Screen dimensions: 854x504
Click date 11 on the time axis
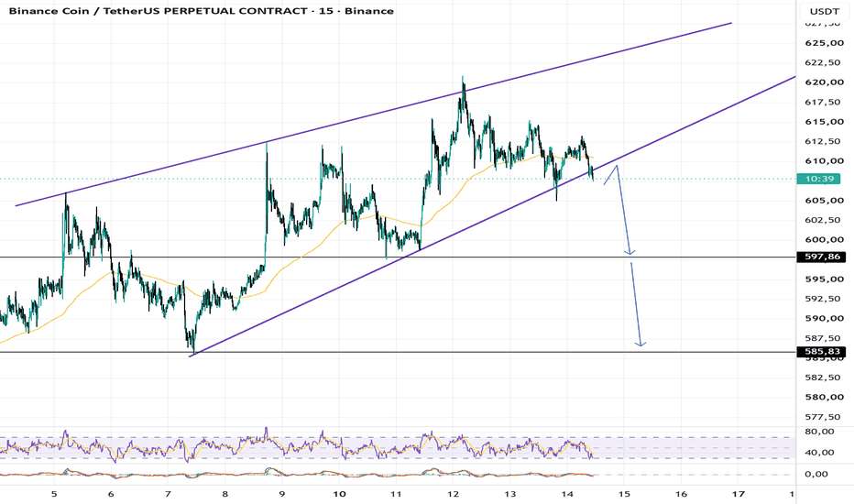pos(396,494)
